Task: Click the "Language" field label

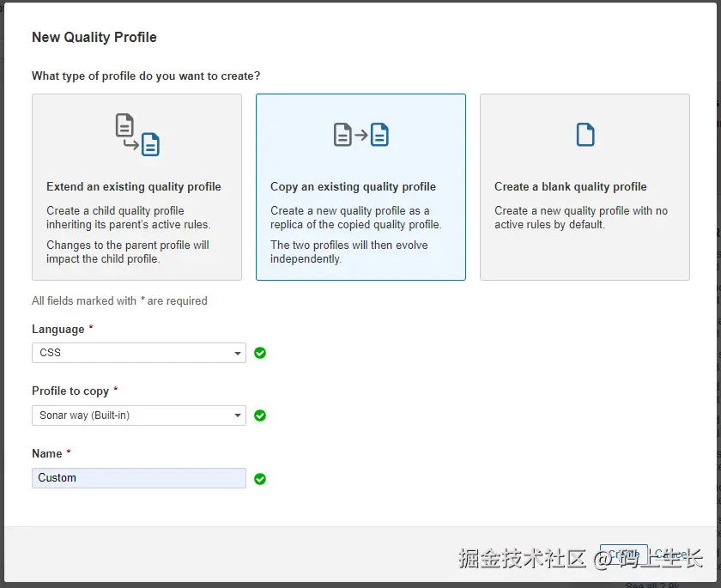Action: tap(58, 329)
